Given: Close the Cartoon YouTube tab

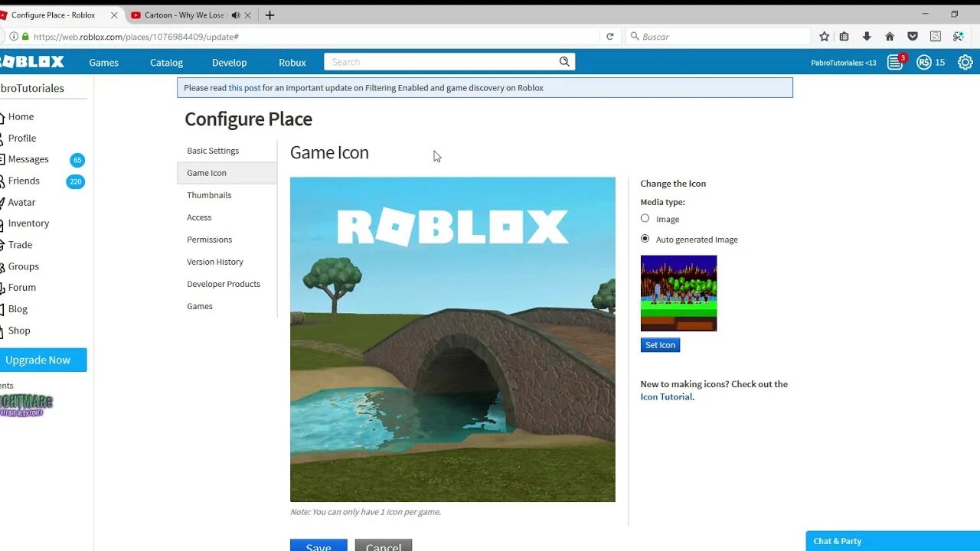Looking at the screenshot, I should 247,15.
